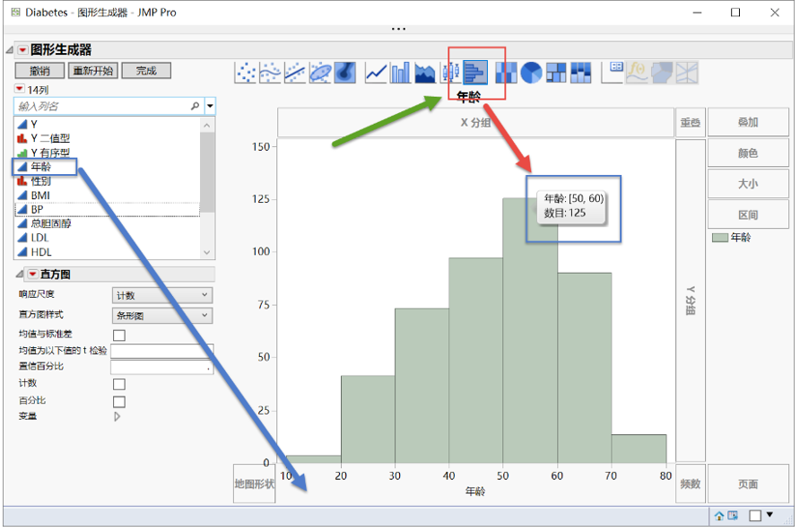Click the histogram bar for ages 40 to 50
The image size is (800, 532).
coord(475,361)
